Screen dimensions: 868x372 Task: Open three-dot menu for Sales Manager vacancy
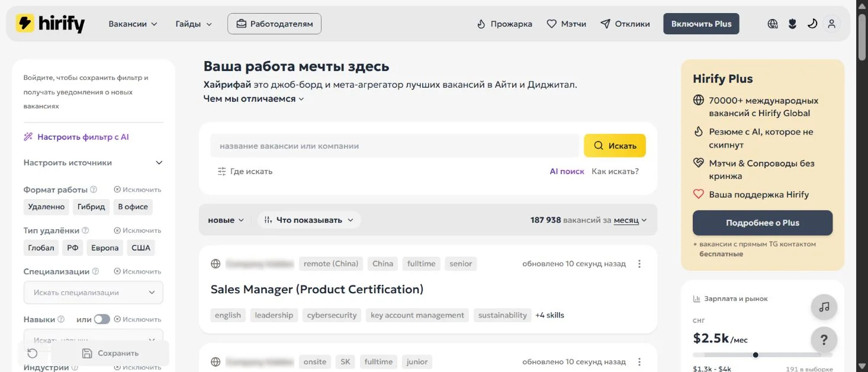coord(639,264)
